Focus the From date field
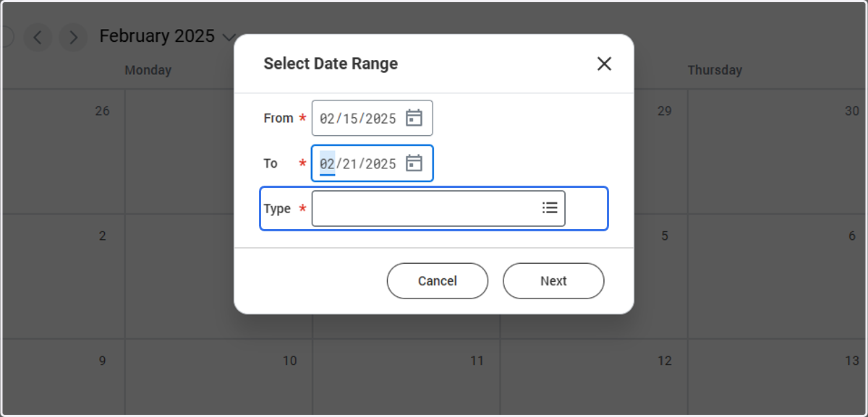The height and width of the screenshot is (417, 868). click(372, 118)
